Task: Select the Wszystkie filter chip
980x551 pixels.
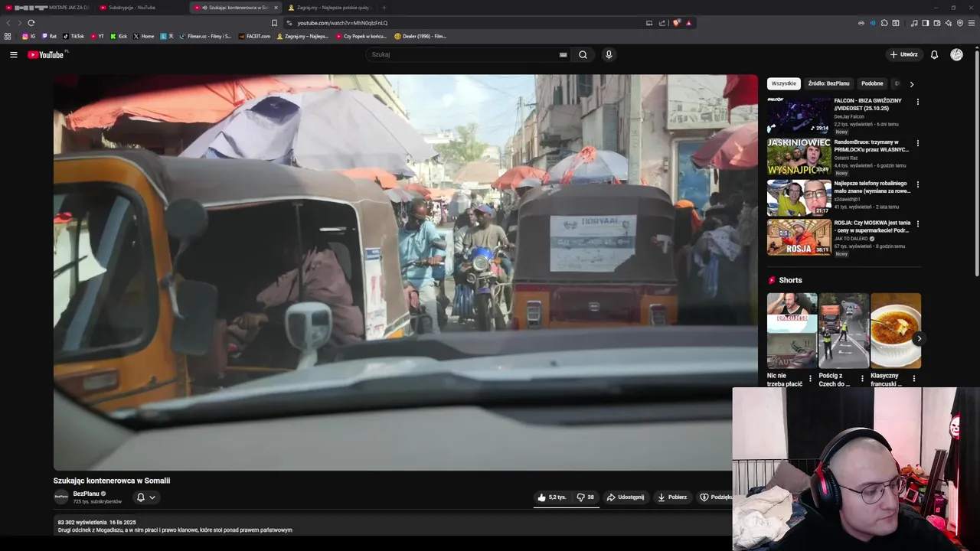Action: pos(784,83)
